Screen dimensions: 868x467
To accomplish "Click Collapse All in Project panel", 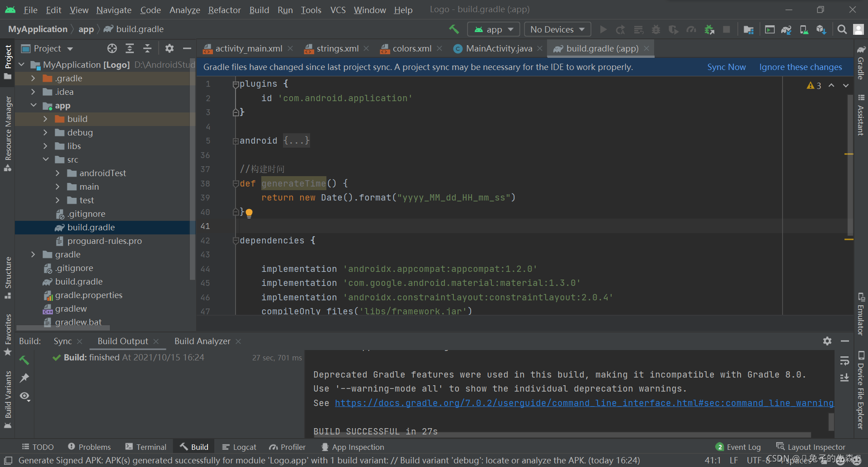I will click(147, 48).
